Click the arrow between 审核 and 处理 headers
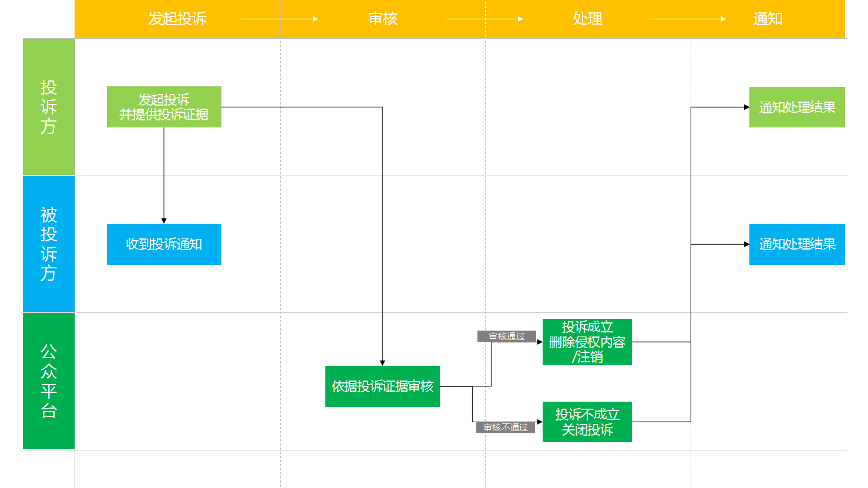 coord(485,19)
